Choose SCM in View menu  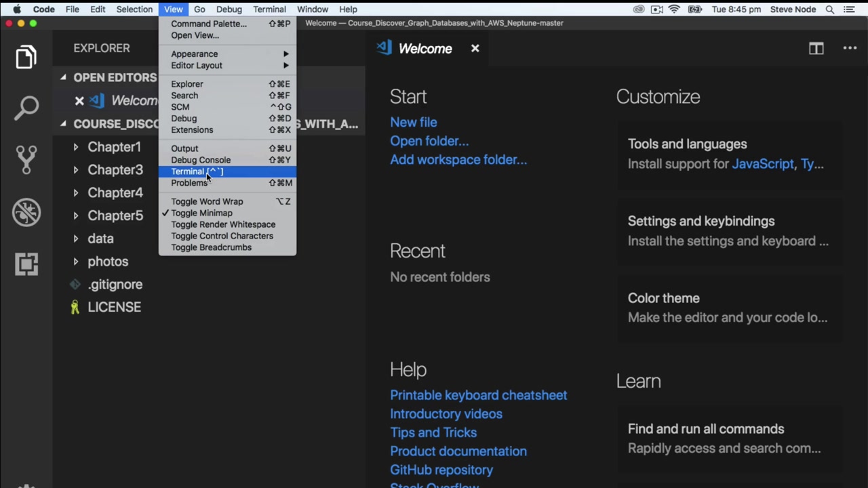[x=227, y=107]
